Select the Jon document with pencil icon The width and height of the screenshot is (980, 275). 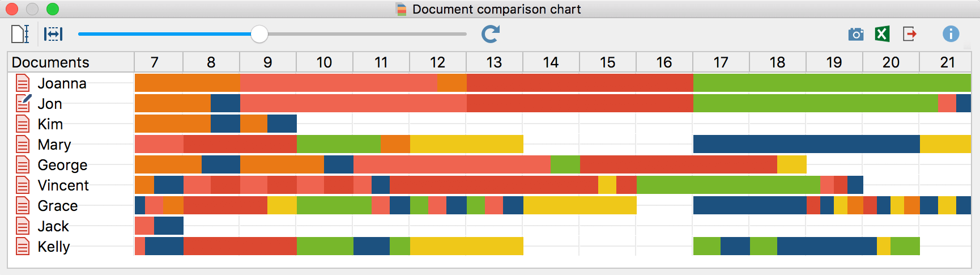(x=23, y=103)
